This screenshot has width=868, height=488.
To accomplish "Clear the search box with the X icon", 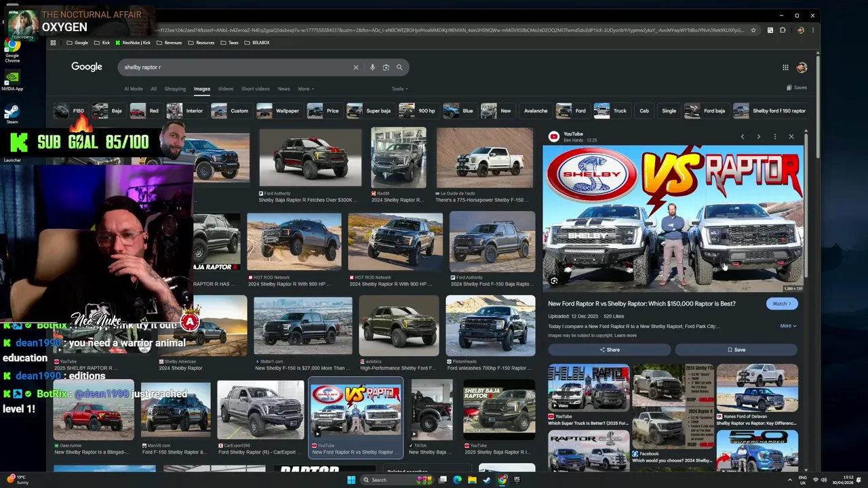I will tap(355, 67).
